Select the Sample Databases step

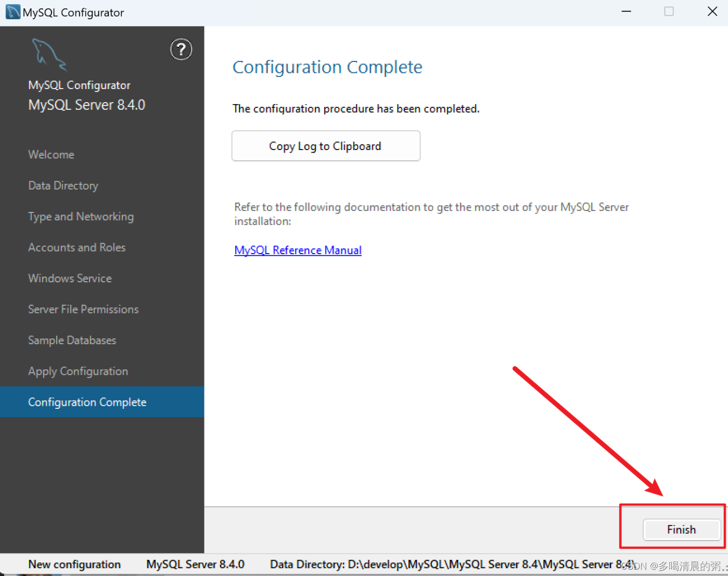[72, 340]
